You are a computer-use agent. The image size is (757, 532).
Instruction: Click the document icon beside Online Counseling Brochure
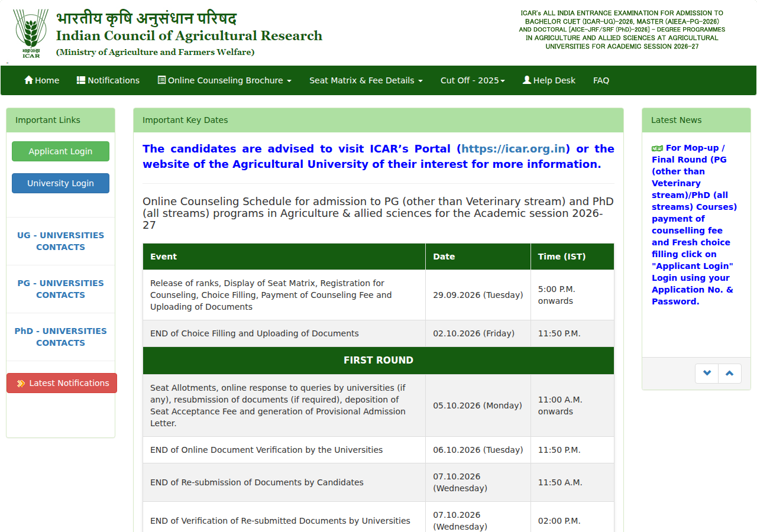(x=161, y=80)
